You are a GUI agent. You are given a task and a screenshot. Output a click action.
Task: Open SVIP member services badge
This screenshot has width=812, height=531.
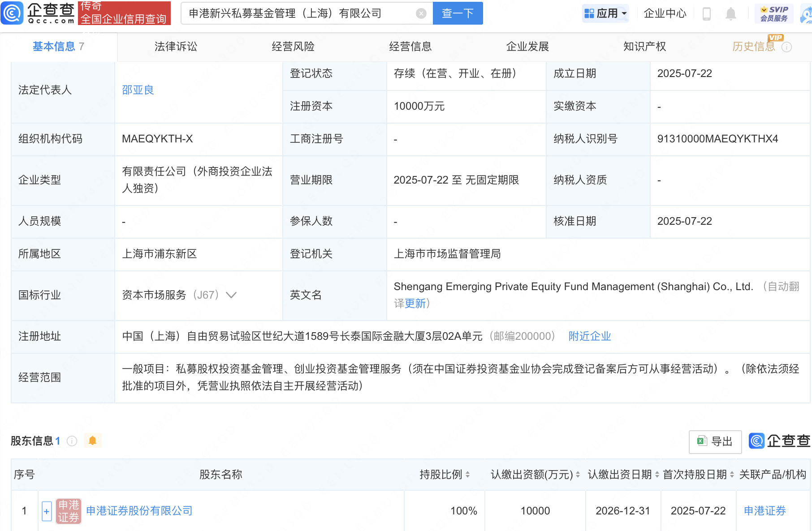point(774,13)
